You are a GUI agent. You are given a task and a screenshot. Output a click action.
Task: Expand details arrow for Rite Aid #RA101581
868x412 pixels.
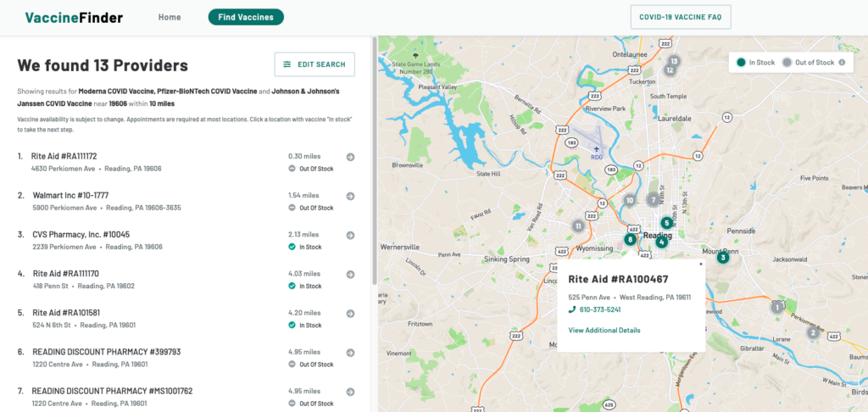(x=350, y=313)
